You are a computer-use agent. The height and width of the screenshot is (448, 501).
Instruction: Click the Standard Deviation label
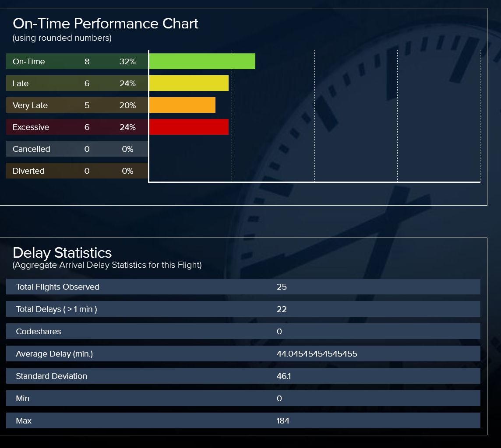[x=52, y=376]
